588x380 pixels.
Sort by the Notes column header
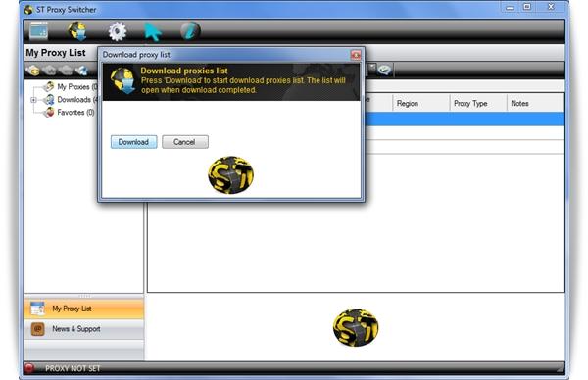(x=535, y=103)
